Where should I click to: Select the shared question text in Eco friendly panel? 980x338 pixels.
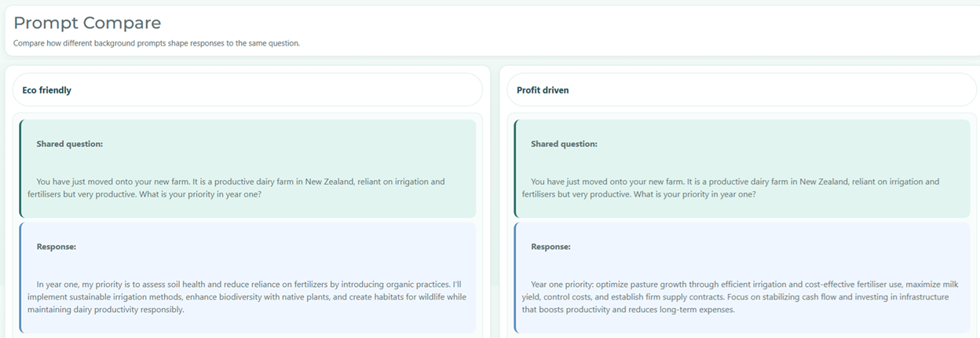236,188
